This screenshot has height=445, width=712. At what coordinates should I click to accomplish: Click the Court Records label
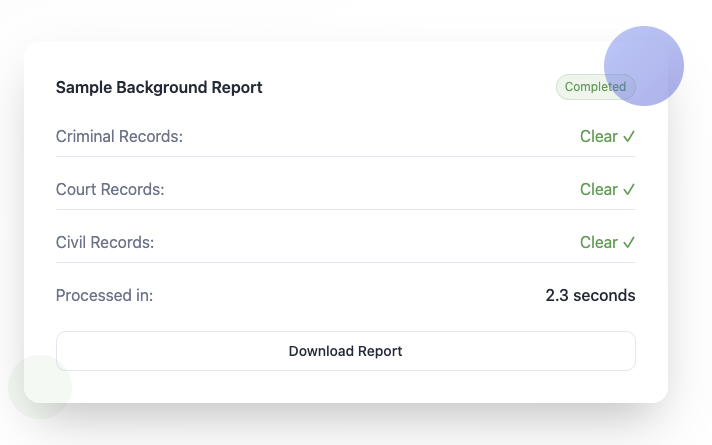click(x=110, y=190)
